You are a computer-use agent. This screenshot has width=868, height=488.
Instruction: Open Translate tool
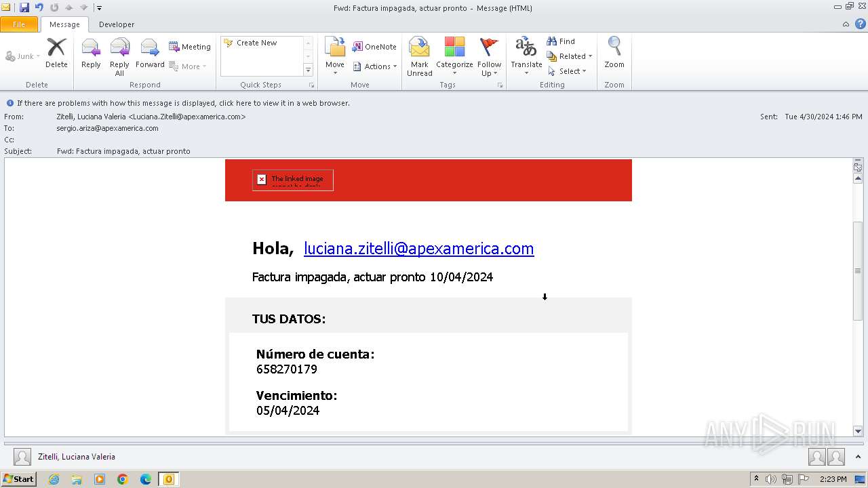526,57
